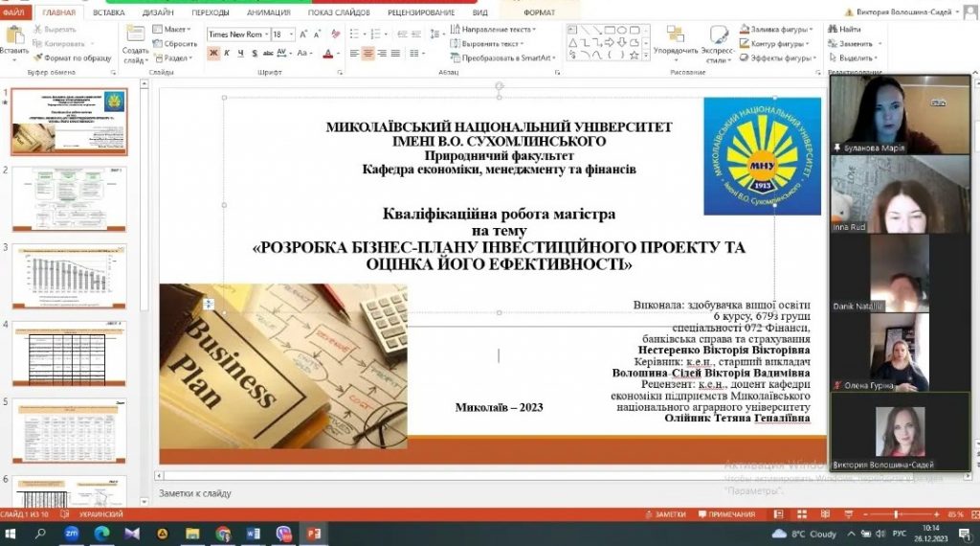
Task: Adjust the zoom slider in status bar
Action: 895,514
